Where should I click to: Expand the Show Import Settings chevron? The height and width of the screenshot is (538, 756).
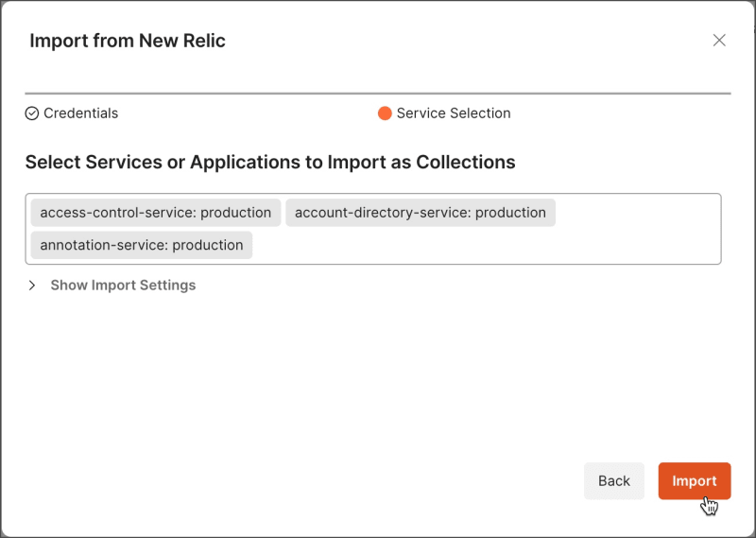32,286
